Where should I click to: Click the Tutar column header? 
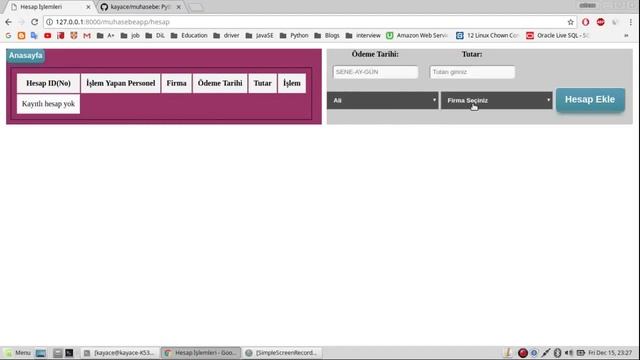pos(262,83)
